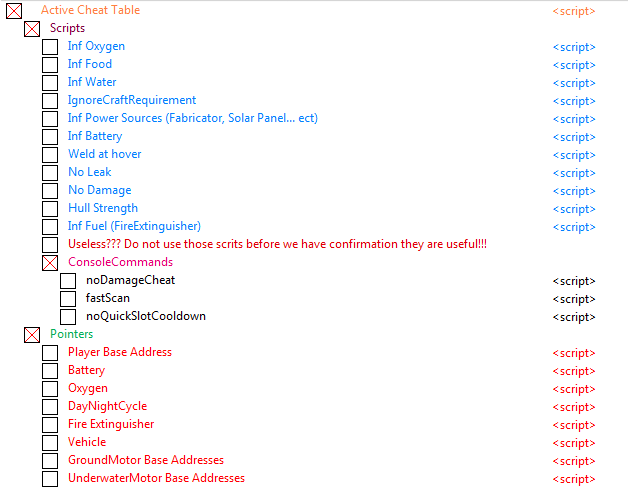Select the Inf Power Sources entry
Image resolution: width=628 pixels, height=490 pixels.
(x=193, y=118)
